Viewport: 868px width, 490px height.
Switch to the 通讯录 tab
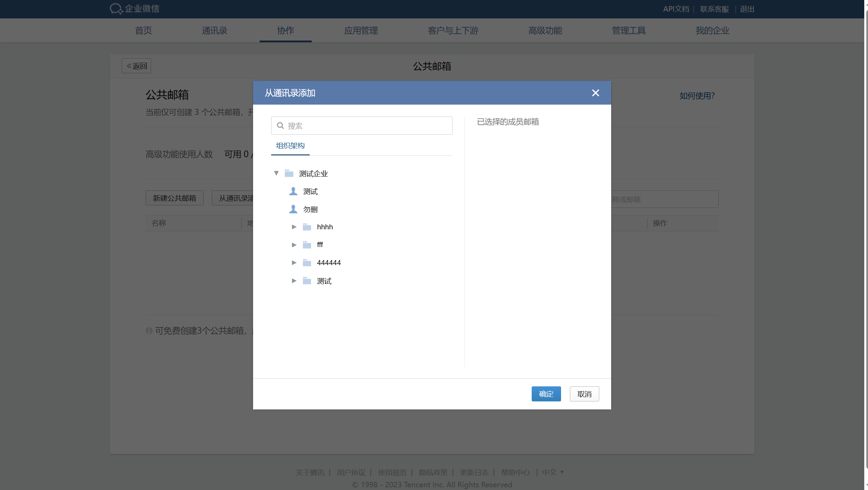click(x=214, y=30)
